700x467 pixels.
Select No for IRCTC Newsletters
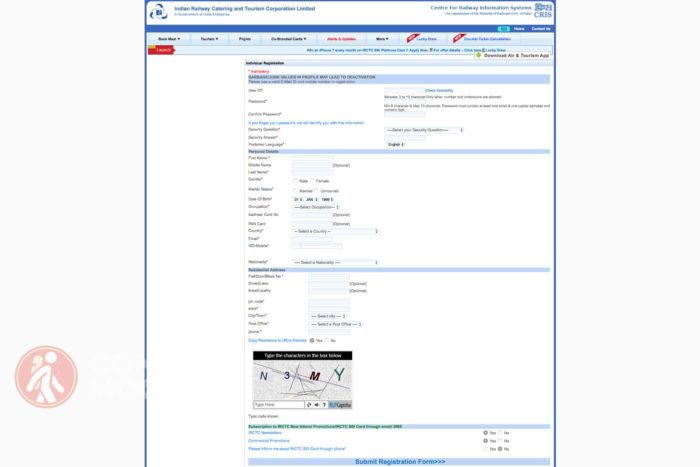[x=500, y=433]
